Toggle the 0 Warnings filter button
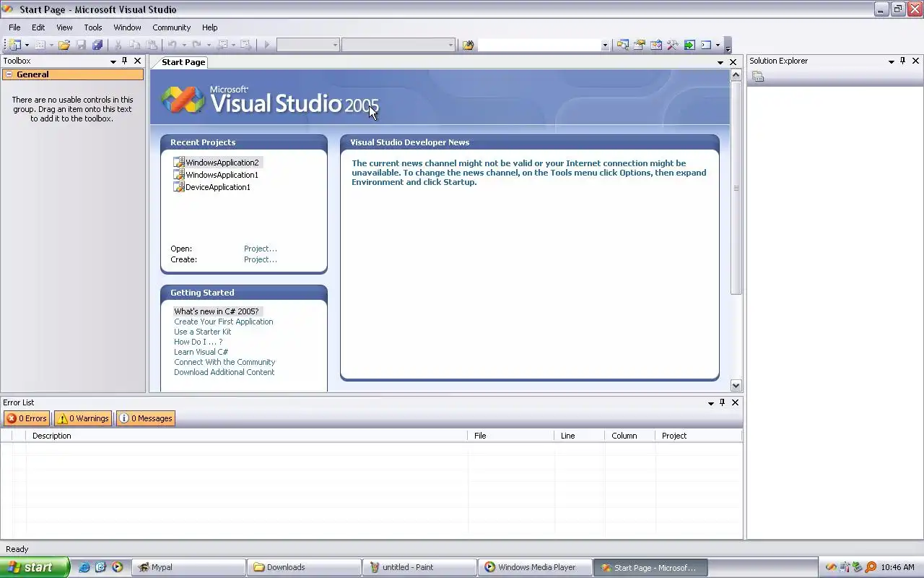Screen dimensions: 924x578 (x=83, y=418)
